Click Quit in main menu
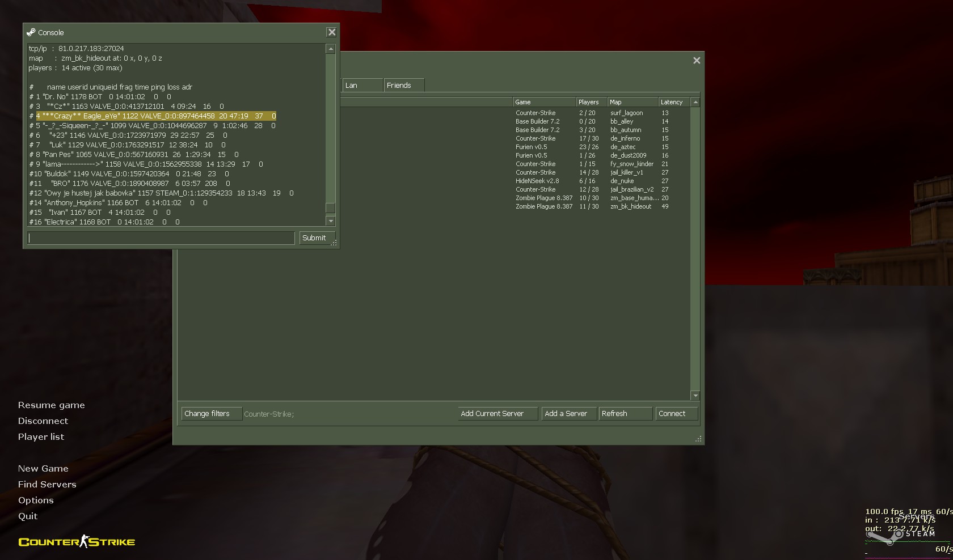The height and width of the screenshot is (560, 953). tap(28, 516)
